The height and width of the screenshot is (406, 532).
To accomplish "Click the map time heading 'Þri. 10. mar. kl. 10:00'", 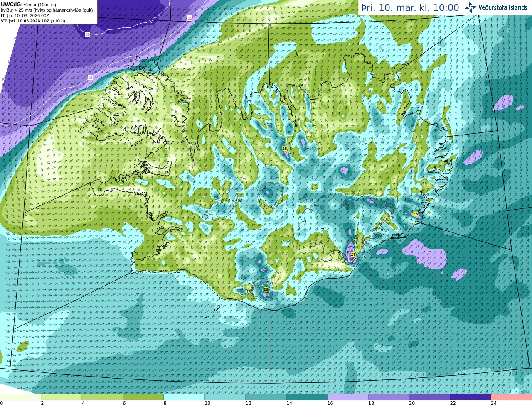I will [410, 8].
